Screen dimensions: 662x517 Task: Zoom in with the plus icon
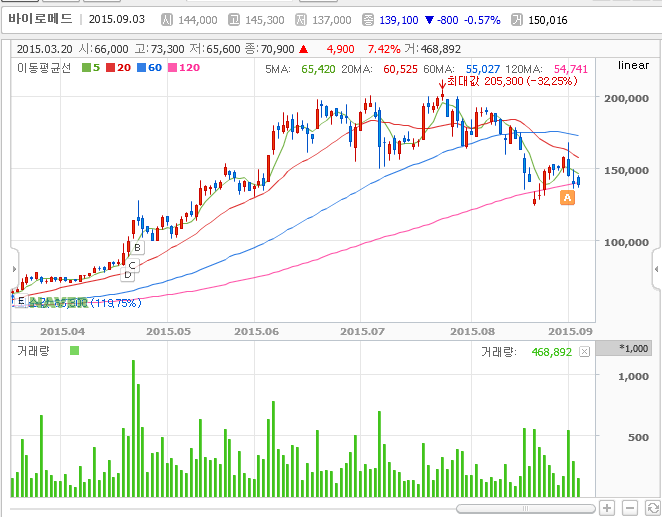tap(607, 508)
